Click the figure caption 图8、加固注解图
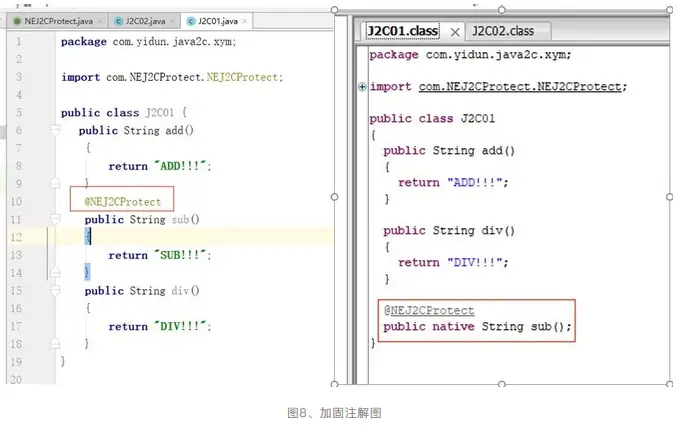This screenshot has height=426, width=678. pyautogui.click(x=334, y=413)
